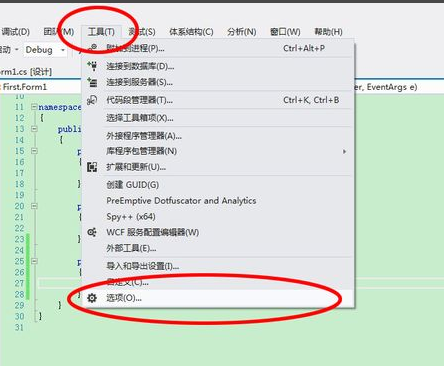Choose 连接到服务器(S) entry
This screenshot has width=444, height=366.
[218, 82]
